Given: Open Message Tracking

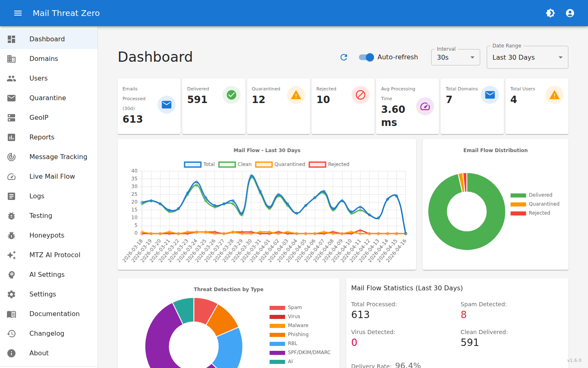Looking at the screenshot, I should 58,157.
